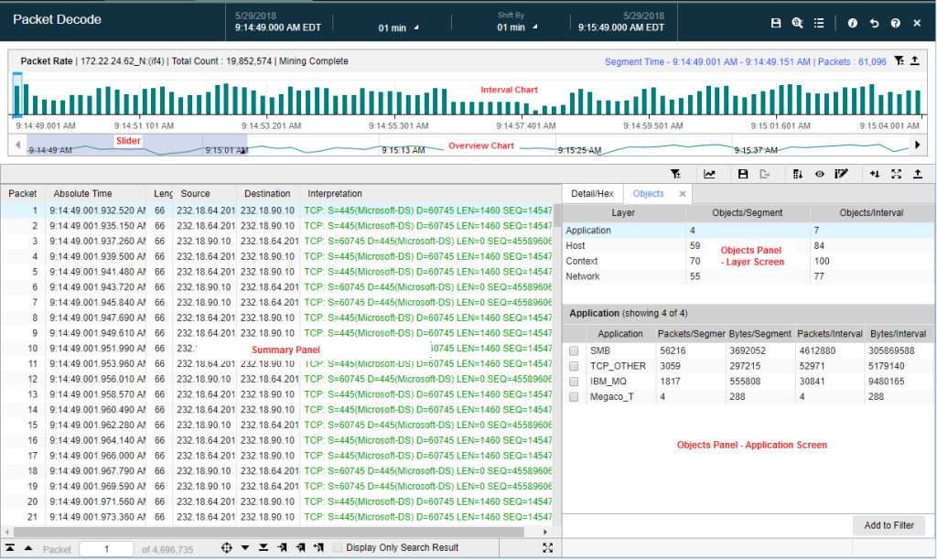Click the highlighted Slider region on the overview chart
This screenshot has height=560, width=937.
tap(137, 145)
